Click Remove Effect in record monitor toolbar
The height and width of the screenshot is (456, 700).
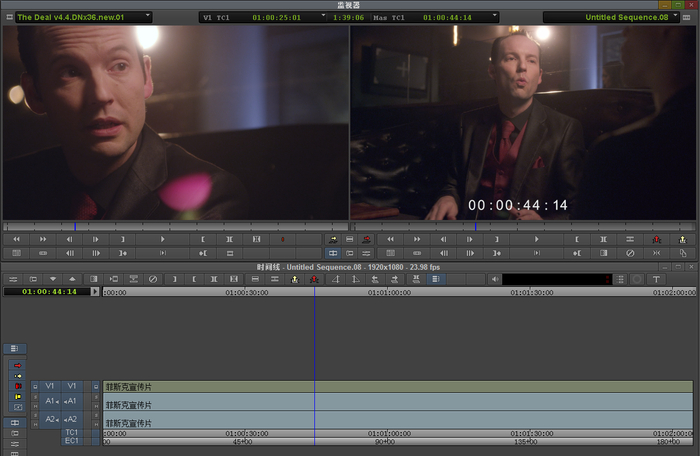630,253
